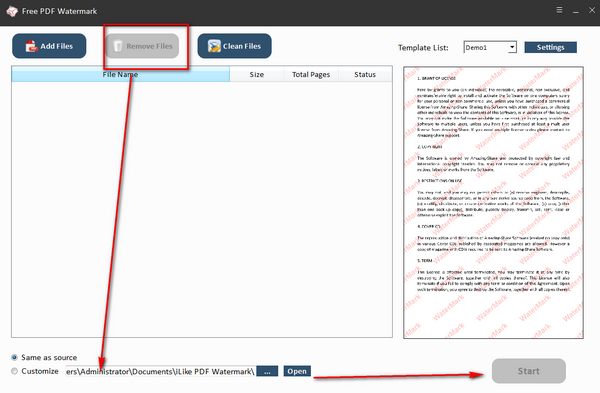
Task: Open the output folder
Action: pyautogui.click(x=297, y=371)
